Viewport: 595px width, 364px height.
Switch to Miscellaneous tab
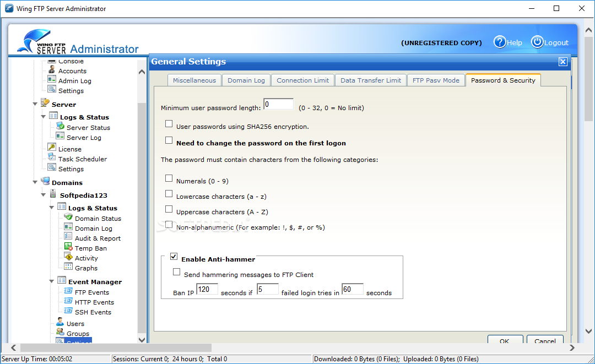(x=194, y=80)
